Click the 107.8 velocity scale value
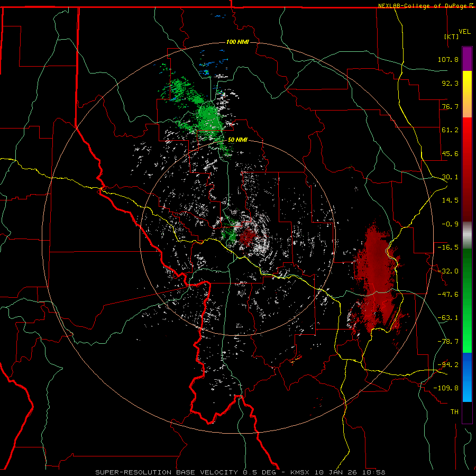 click(x=448, y=59)
